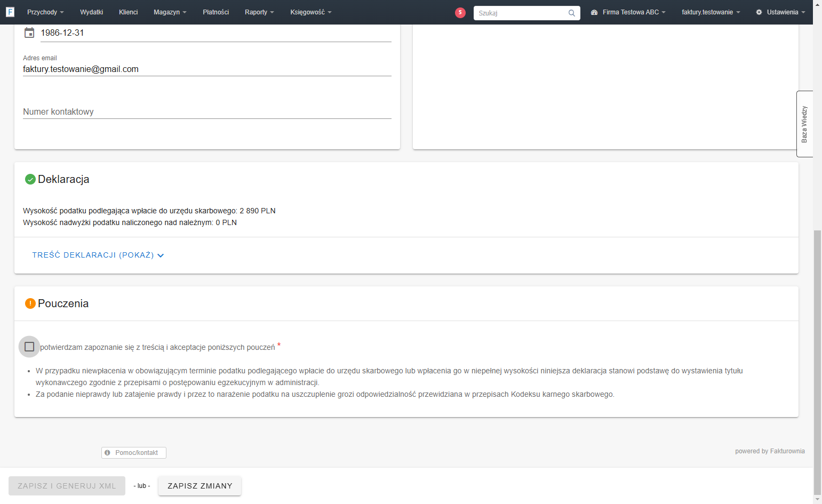822x504 pixels.
Task: Click the text "Wysokość nadwyżki podatku naliczonego nad należnym: 0 PLN"
Action: pyautogui.click(x=130, y=222)
